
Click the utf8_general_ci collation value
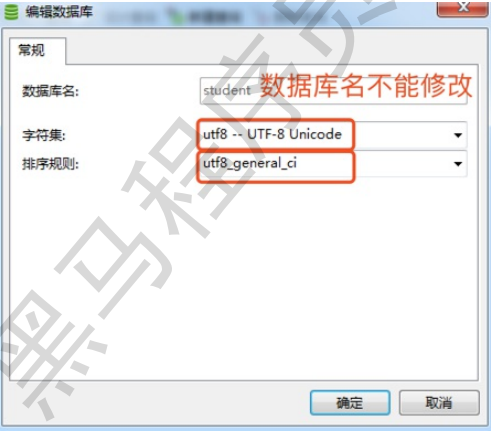pos(250,163)
